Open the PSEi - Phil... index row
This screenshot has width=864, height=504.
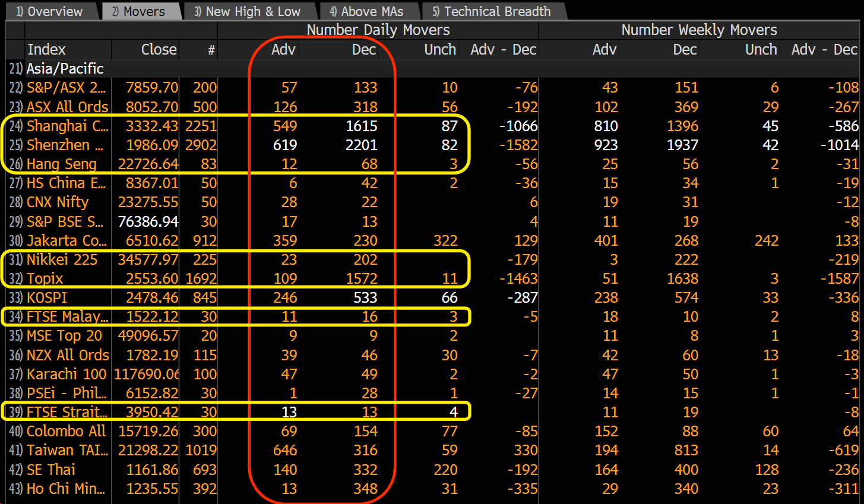click(x=67, y=393)
